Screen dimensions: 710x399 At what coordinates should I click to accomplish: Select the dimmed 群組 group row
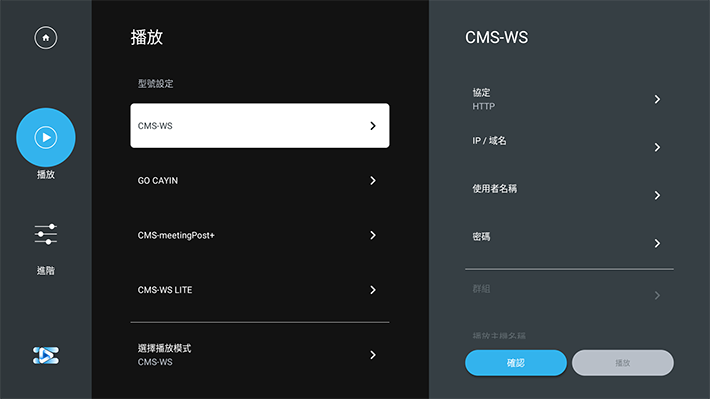coord(569,294)
